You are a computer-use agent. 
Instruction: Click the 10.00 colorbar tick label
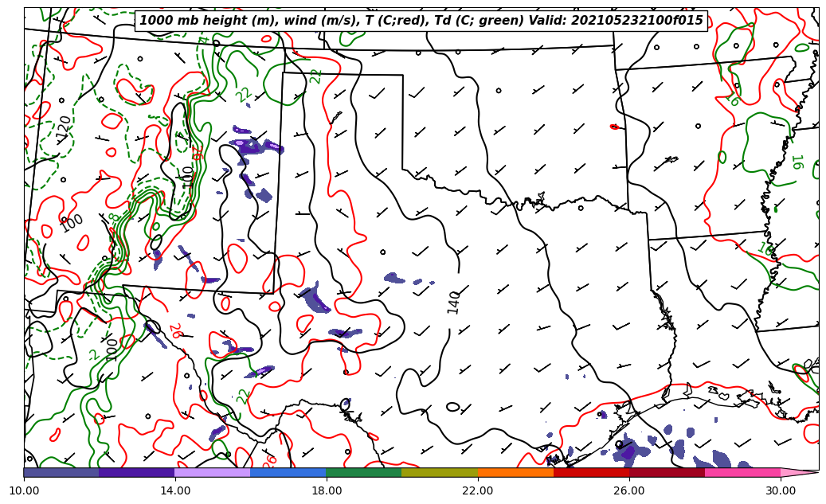[x=24, y=490]
